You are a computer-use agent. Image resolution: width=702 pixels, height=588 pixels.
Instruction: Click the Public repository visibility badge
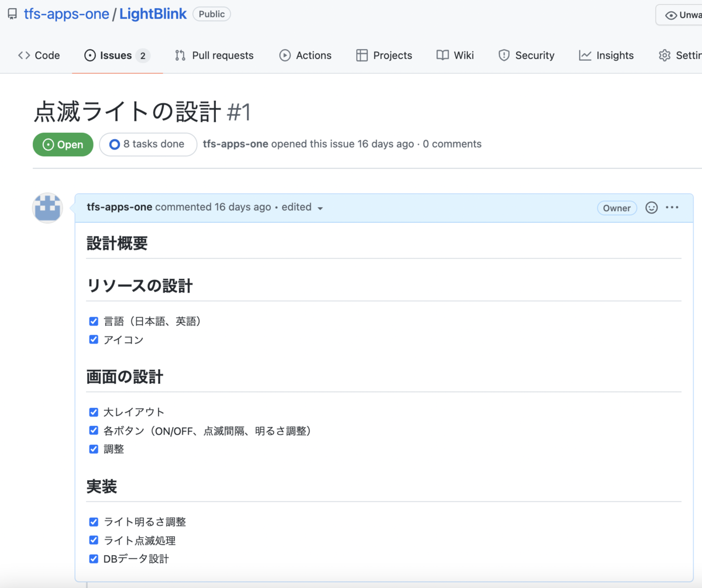pyautogui.click(x=212, y=14)
